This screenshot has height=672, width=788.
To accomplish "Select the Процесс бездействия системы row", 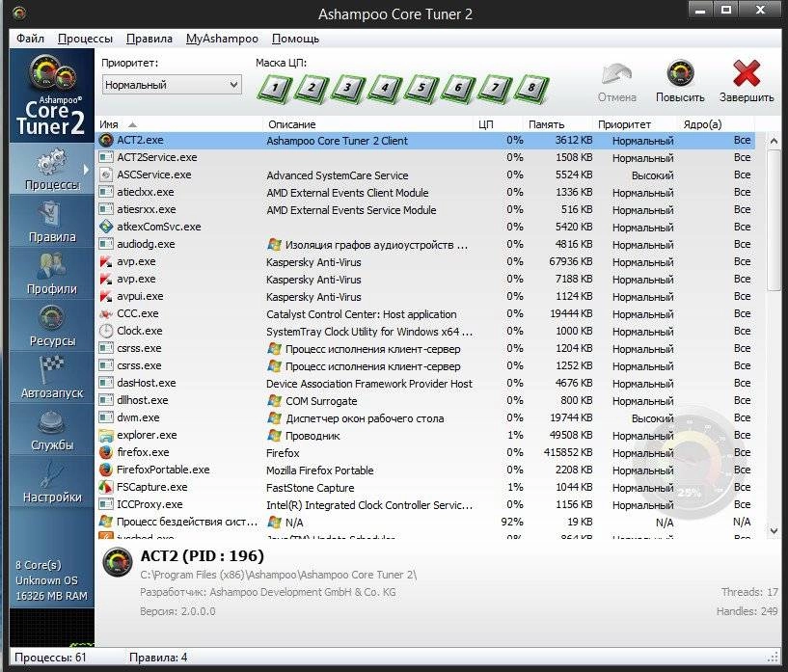I will coord(425,522).
